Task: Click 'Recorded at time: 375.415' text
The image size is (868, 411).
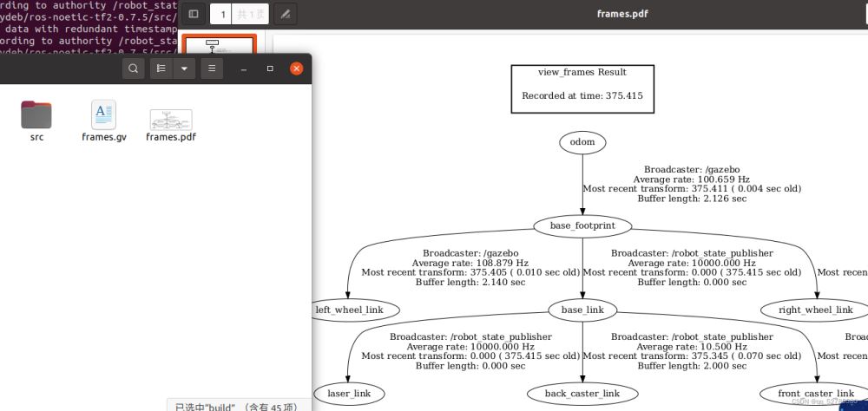Action: pyautogui.click(x=582, y=95)
